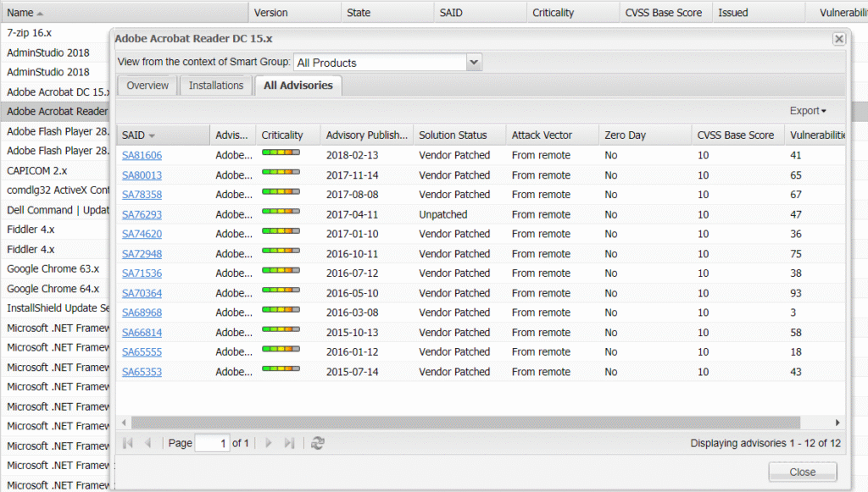Open advisory SA65555
868x492 pixels.
142,351
